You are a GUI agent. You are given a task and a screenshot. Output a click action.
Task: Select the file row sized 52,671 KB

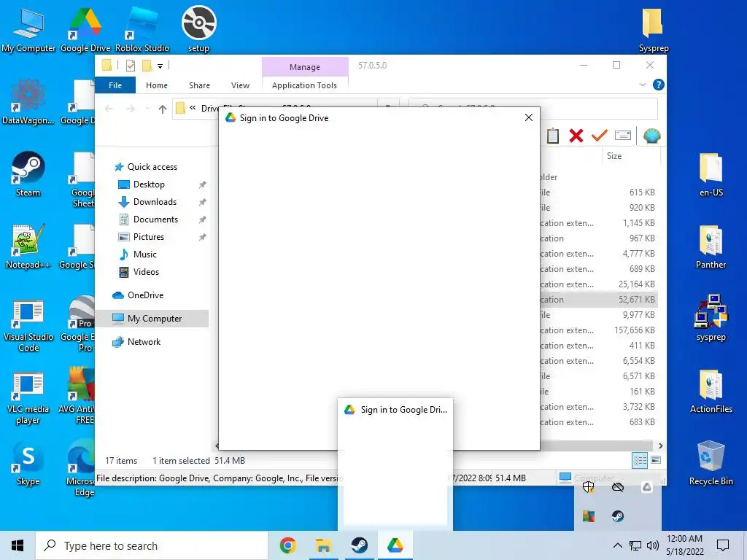click(599, 300)
